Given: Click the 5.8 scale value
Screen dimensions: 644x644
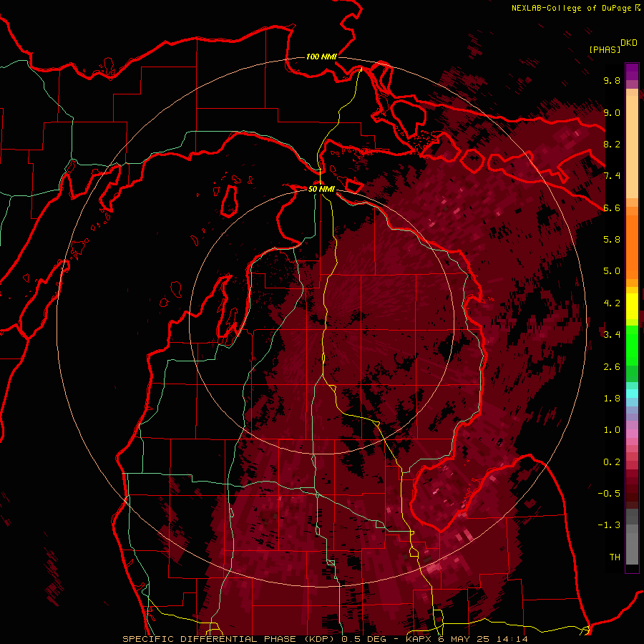Looking at the screenshot, I should (x=612, y=240).
